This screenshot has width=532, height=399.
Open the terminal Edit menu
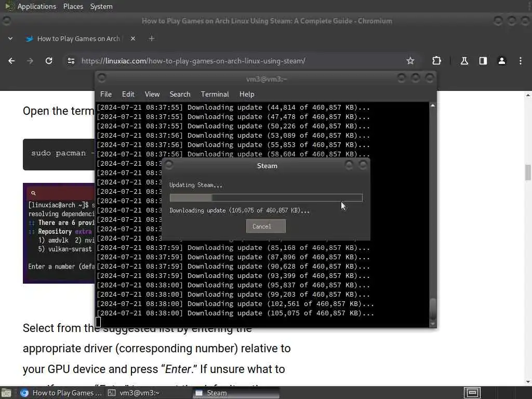click(x=128, y=95)
